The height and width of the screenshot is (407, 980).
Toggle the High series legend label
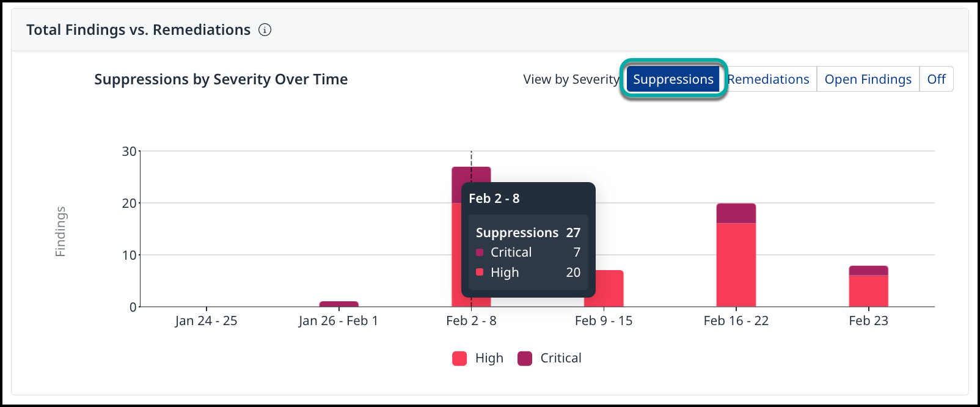489,359
